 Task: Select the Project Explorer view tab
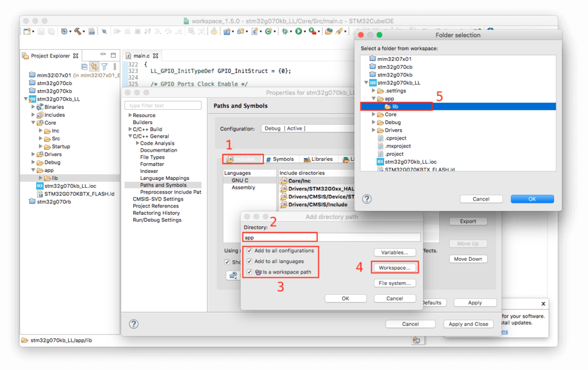51,56
